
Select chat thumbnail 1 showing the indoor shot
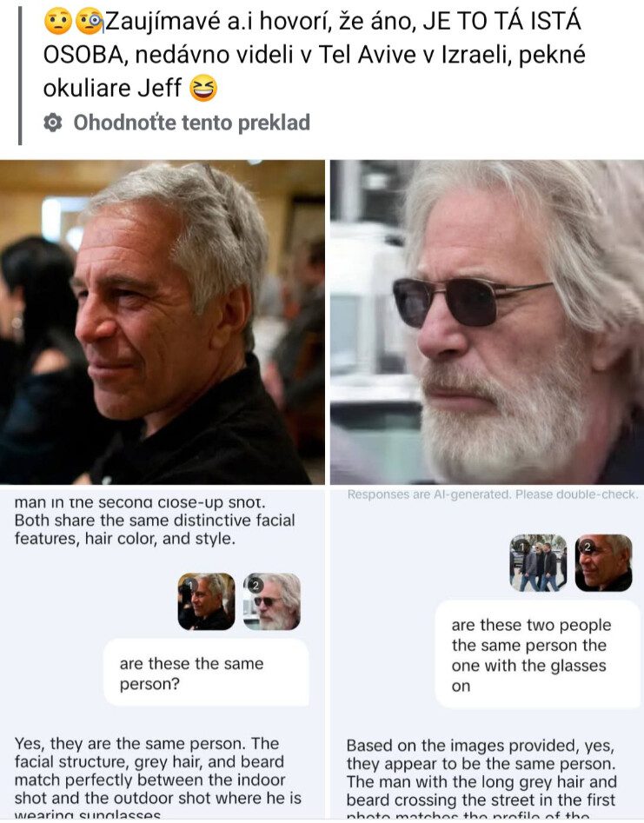pyautogui.click(x=206, y=601)
